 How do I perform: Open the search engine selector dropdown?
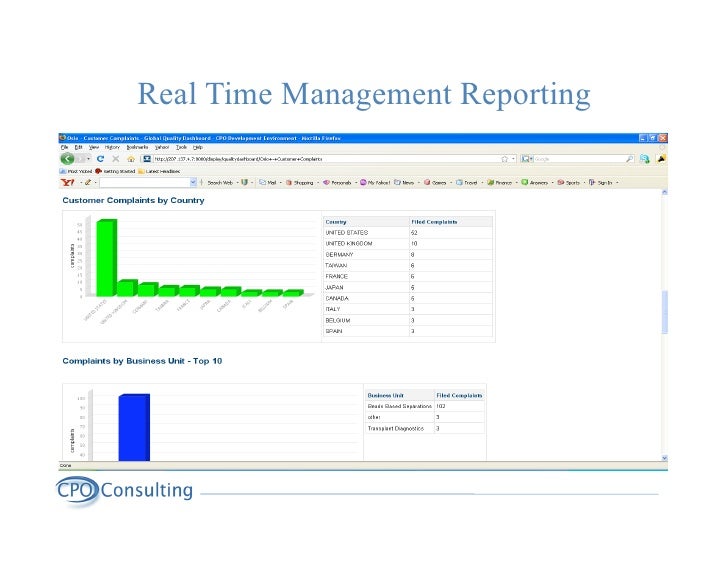coord(527,159)
